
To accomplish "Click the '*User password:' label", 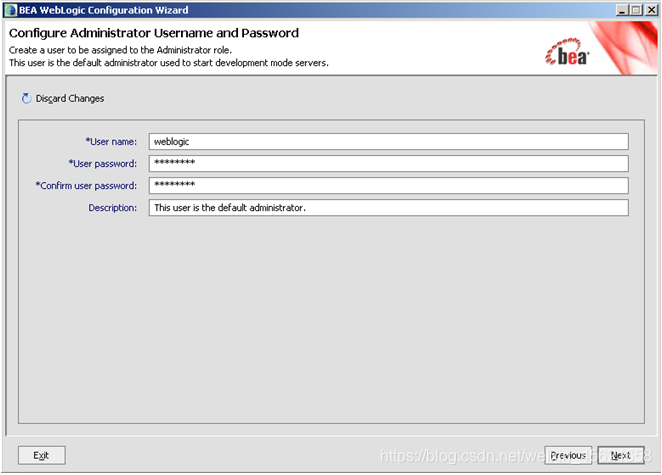I will [103, 163].
